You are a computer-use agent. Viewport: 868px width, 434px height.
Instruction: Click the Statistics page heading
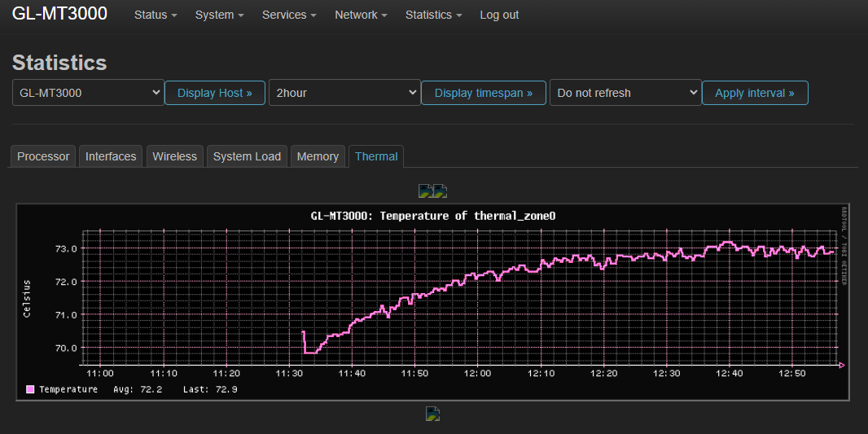[59, 63]
